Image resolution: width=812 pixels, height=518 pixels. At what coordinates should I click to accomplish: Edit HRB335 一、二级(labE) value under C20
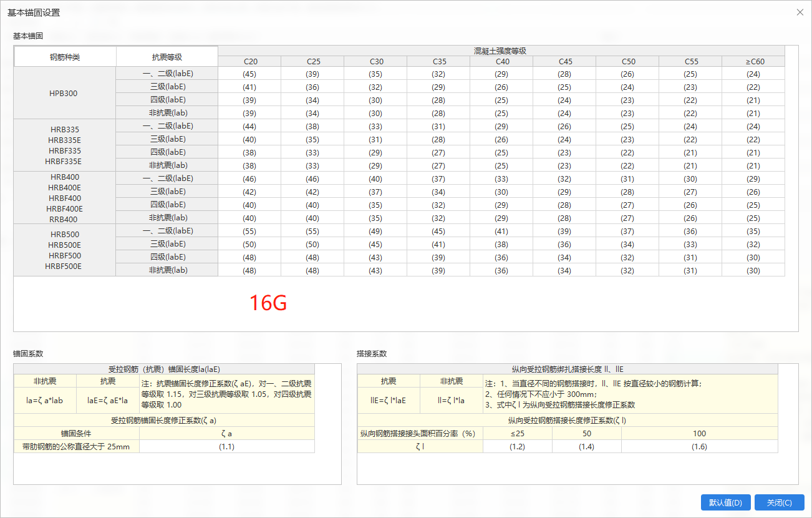249,126
